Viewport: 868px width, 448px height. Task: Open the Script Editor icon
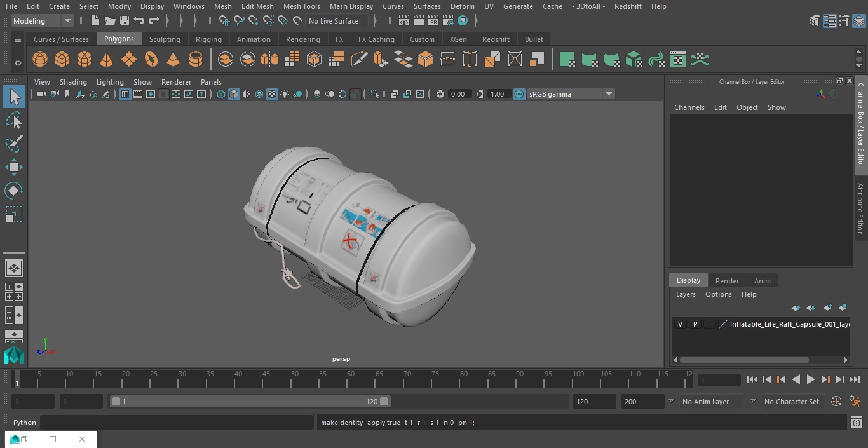(856, 423)
